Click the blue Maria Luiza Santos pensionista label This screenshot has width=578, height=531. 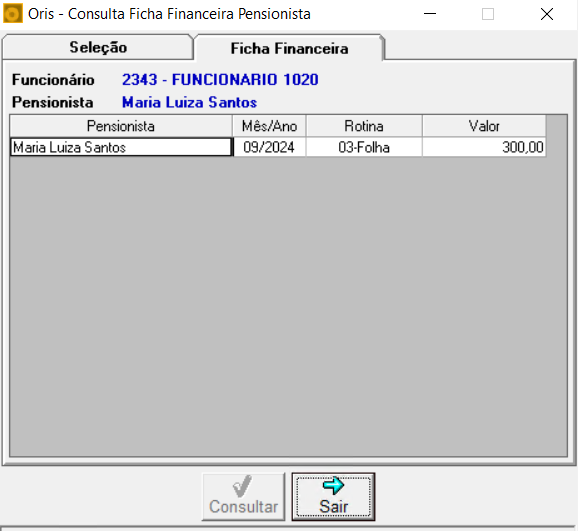point(189,102)
